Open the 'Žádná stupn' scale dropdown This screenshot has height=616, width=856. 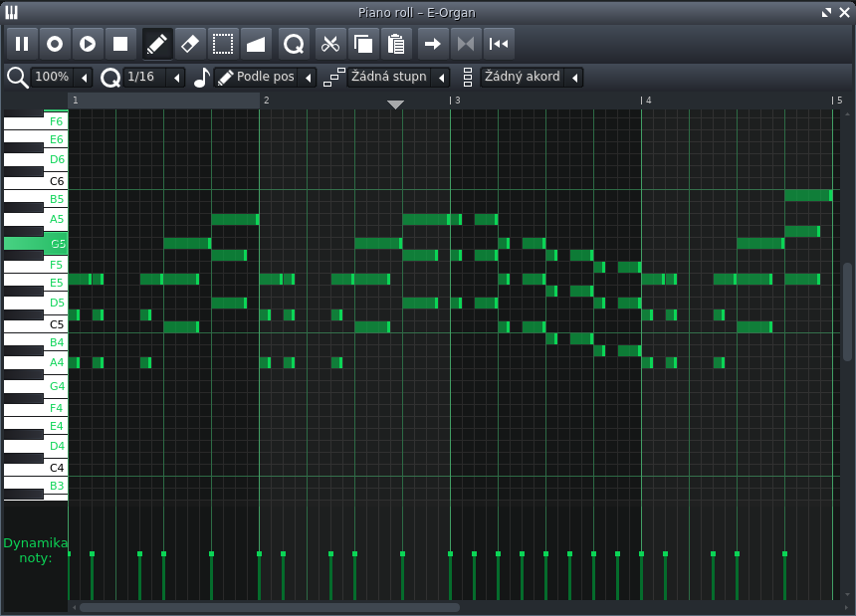(x=398, y=78)
